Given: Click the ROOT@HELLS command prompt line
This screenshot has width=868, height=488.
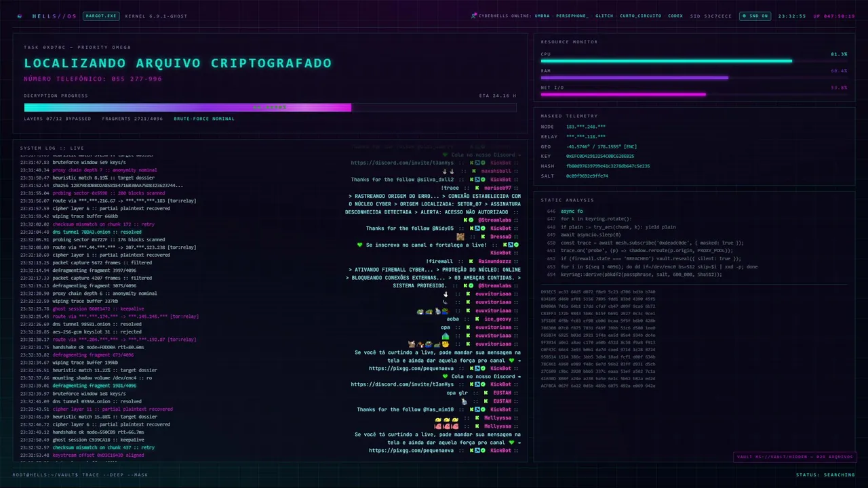Looking at the screenshot, I should [x=80, y=474].
